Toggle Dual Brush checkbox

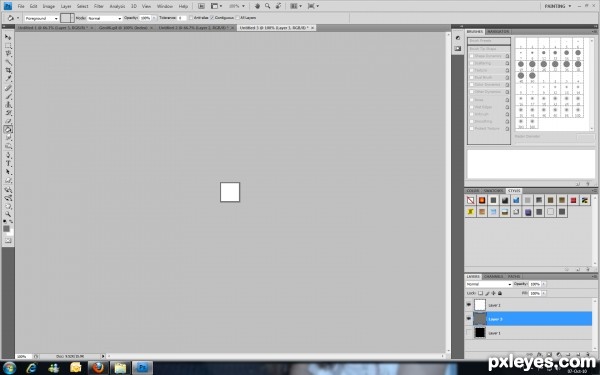click(472, 78)
